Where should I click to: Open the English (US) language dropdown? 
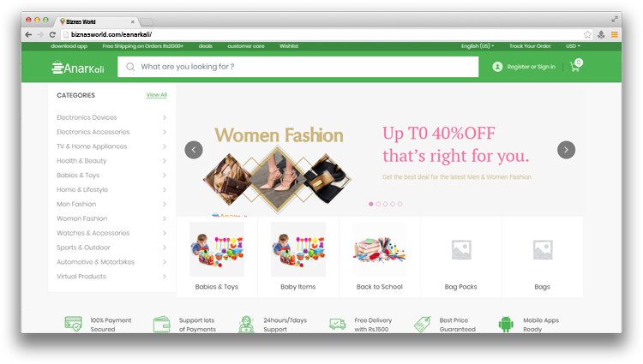click(x=478, y=45)
